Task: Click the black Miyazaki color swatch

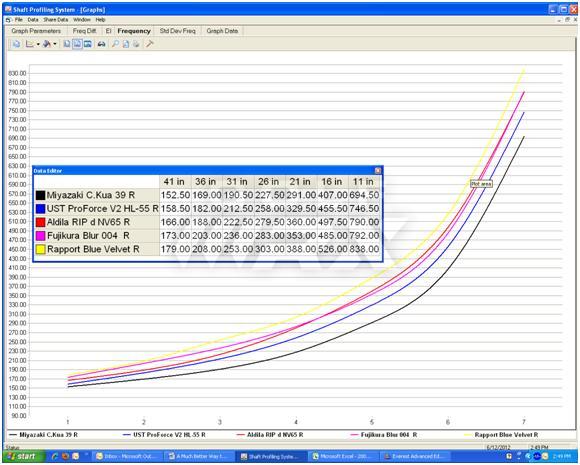Action: [x=40, y=195]
